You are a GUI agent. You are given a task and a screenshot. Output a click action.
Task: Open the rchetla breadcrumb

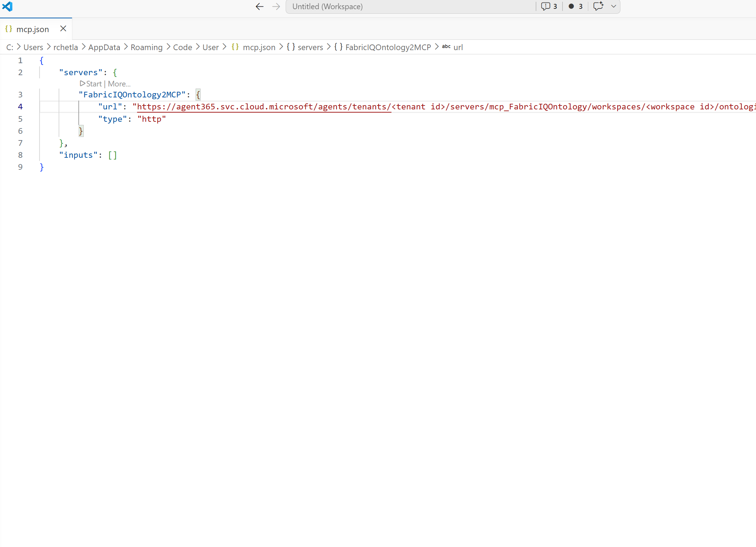[66, 47]
